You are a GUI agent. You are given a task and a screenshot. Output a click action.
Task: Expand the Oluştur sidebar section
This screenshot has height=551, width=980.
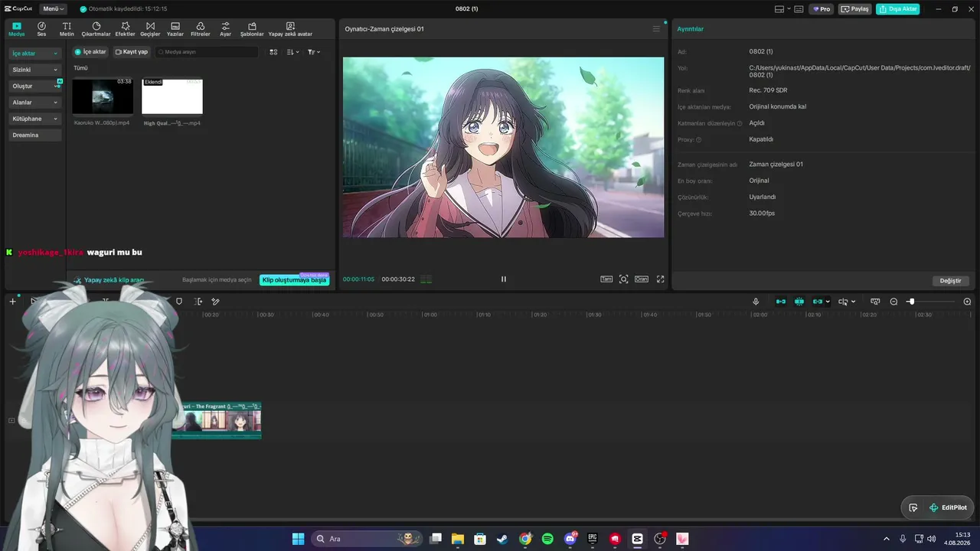click(x=34, y=86)
